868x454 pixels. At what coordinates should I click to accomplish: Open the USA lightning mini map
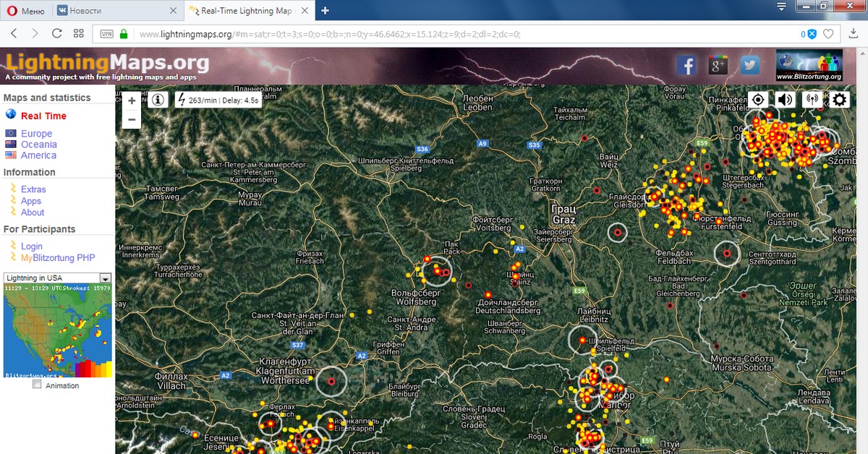coord(58,331)
